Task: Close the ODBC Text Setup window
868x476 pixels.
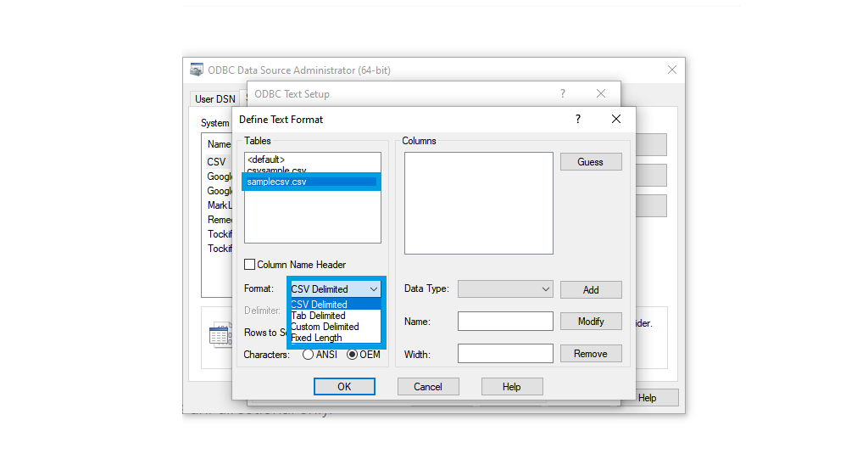Action: [x=600, y=93]
